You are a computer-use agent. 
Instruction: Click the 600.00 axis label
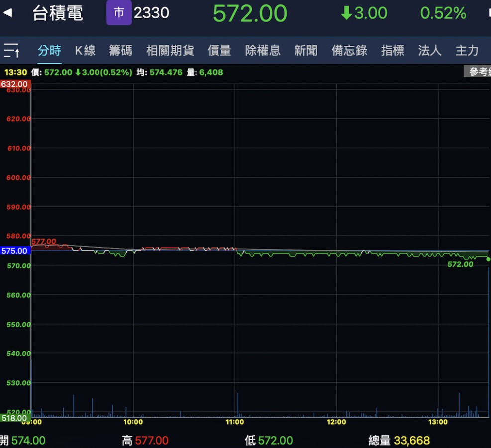pyautogui.click(x=18, y=178)
